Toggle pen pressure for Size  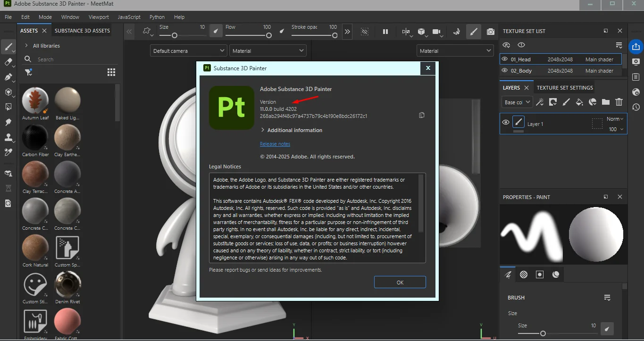coord(216,32)
